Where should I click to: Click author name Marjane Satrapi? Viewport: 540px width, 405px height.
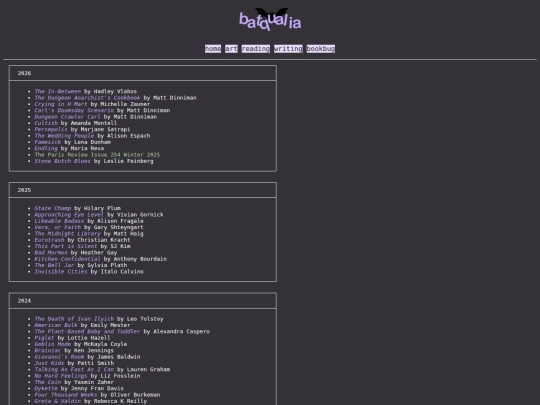105,129
